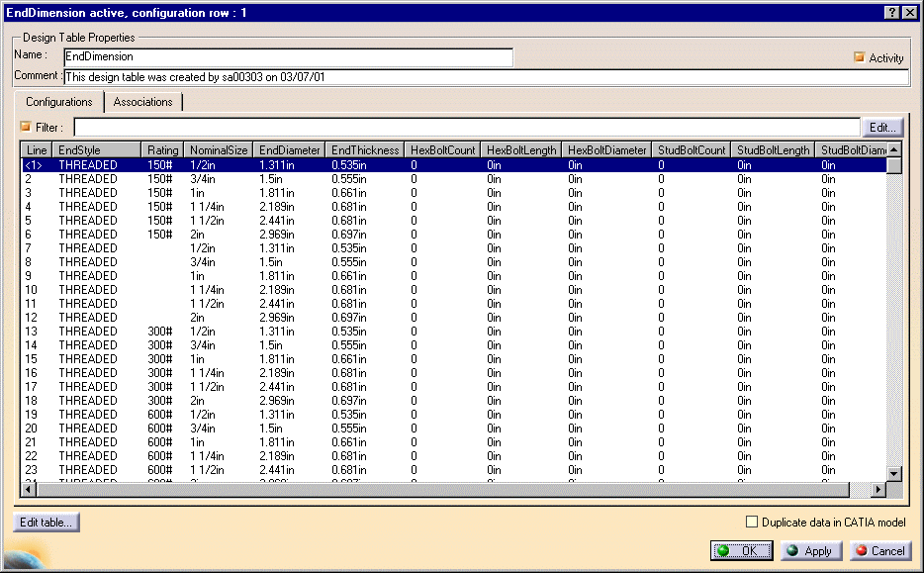This screenshot has height=573, width=924.
Task: Click into the Name field EndDimension
Action: 288,57
